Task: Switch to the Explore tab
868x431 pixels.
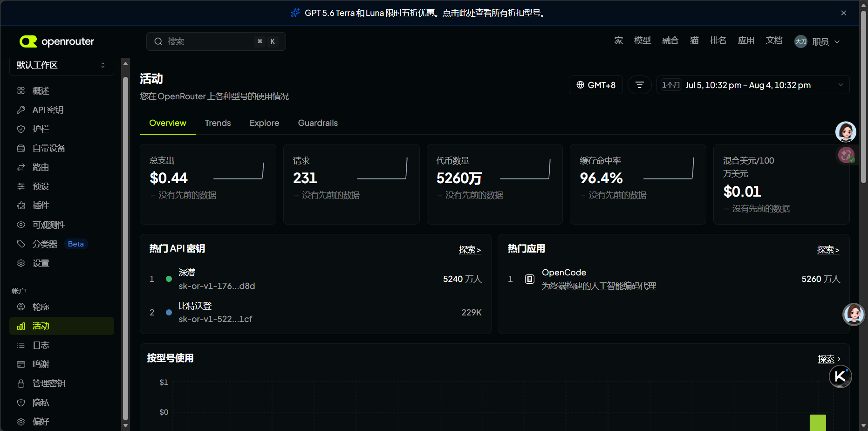Action: click(265, 123)
